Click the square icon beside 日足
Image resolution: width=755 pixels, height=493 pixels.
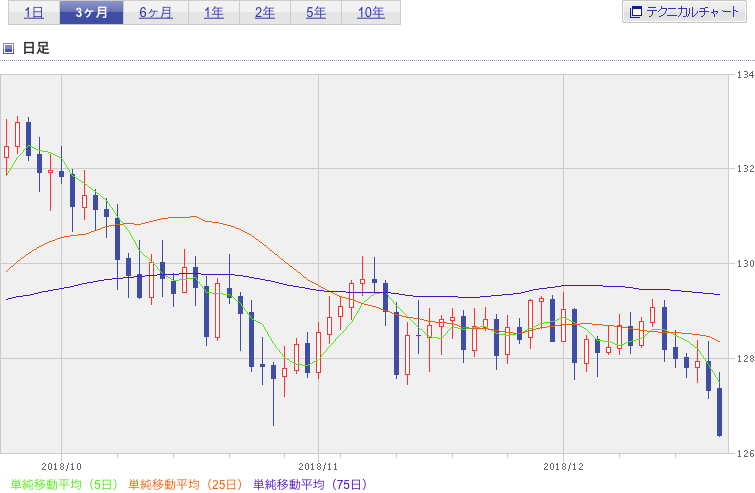click(x=8, y=48)
